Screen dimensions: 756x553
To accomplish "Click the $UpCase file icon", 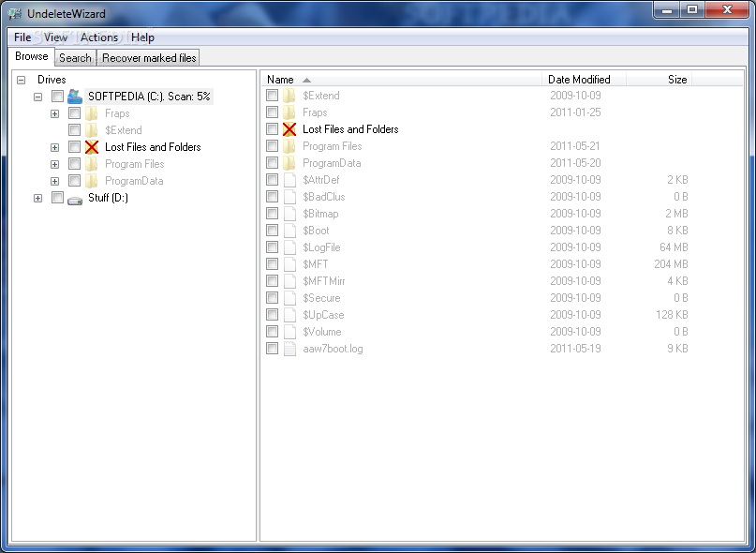I will tap(289, 315).
